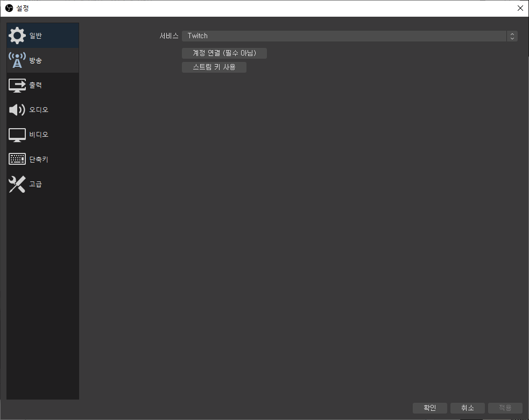Image resolution: width=529 pixels, height=420 pixels.
Task: Switch to the 일반 settings tab label
Action: coord(36,36)
